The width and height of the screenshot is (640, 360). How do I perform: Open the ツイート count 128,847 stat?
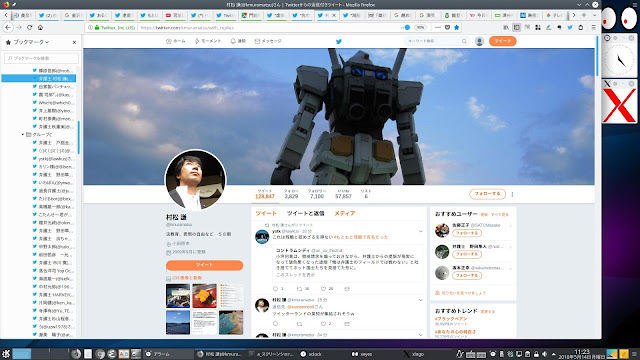pos(264,194)
